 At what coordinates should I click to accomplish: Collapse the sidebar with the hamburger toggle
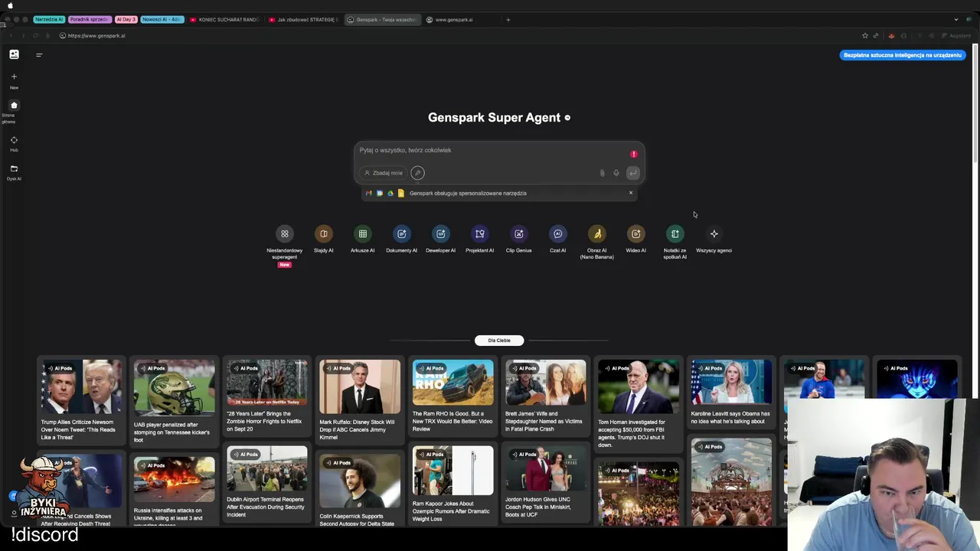(x=39, y=54)
